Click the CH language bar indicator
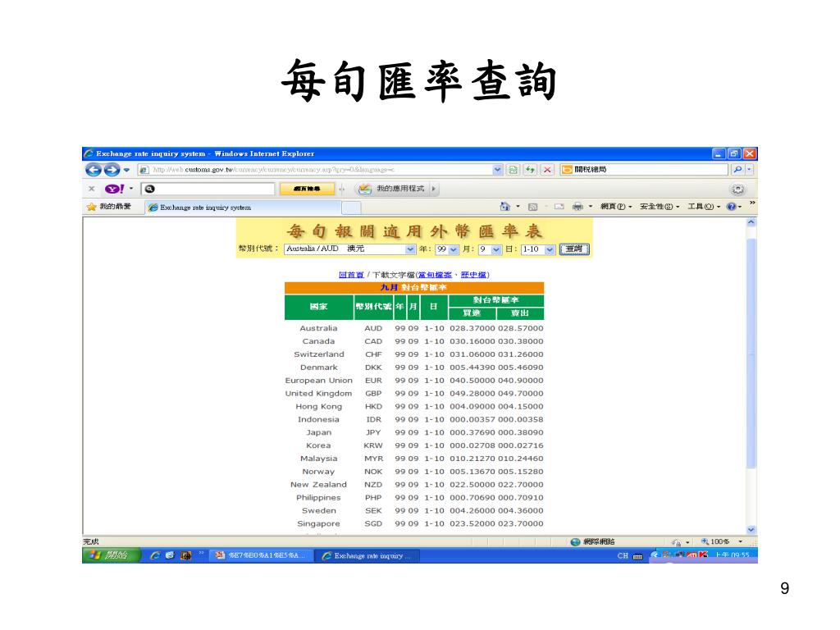The image size is (840, 630). coord(622,556)
